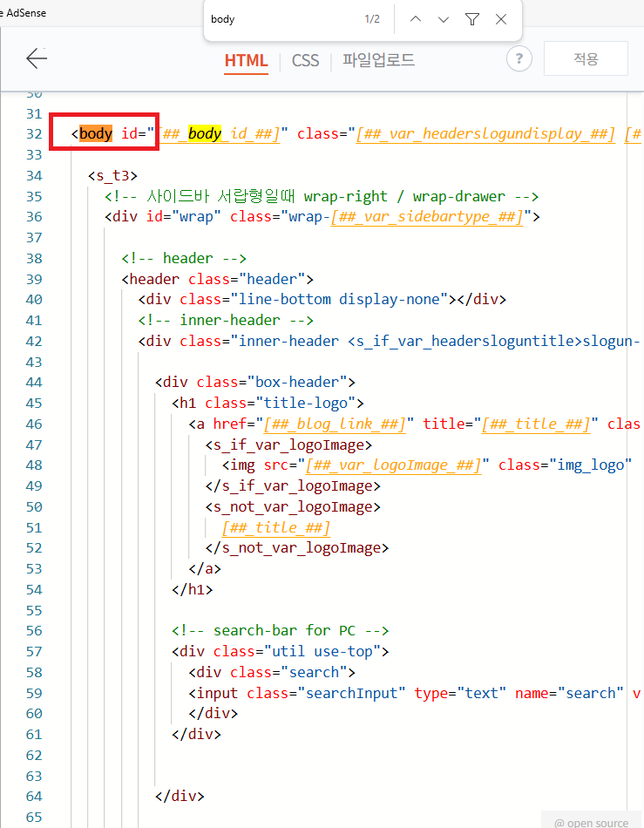Click the line-bottom display-none div line
This screenshot has width=644, height=828.
pyautogui.click(x=322, y=300)
